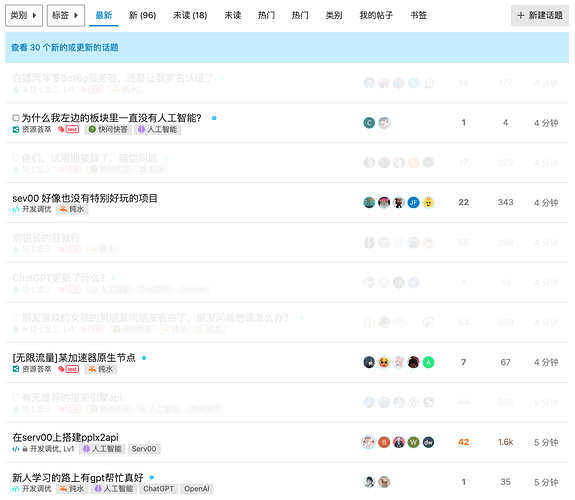Switch to the 未读 (18) tab
The image size is (575, 500).
190,15
